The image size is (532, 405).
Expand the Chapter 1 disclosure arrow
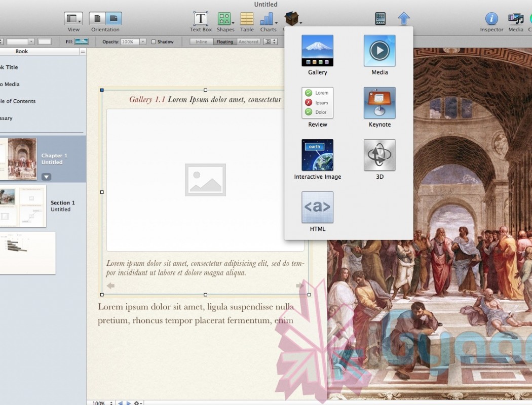46,177
